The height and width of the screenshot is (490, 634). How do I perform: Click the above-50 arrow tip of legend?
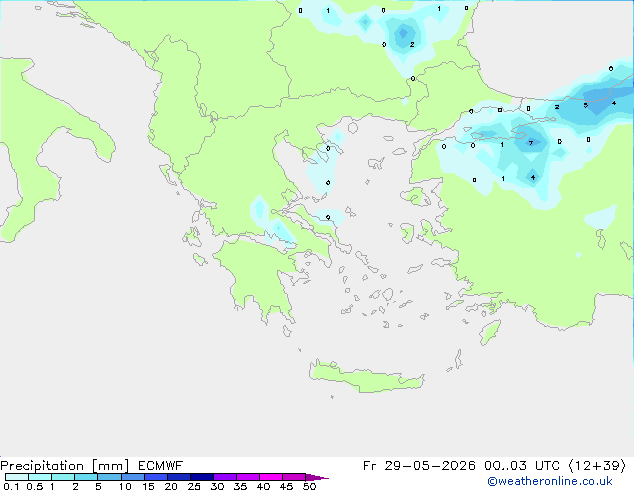317,477
